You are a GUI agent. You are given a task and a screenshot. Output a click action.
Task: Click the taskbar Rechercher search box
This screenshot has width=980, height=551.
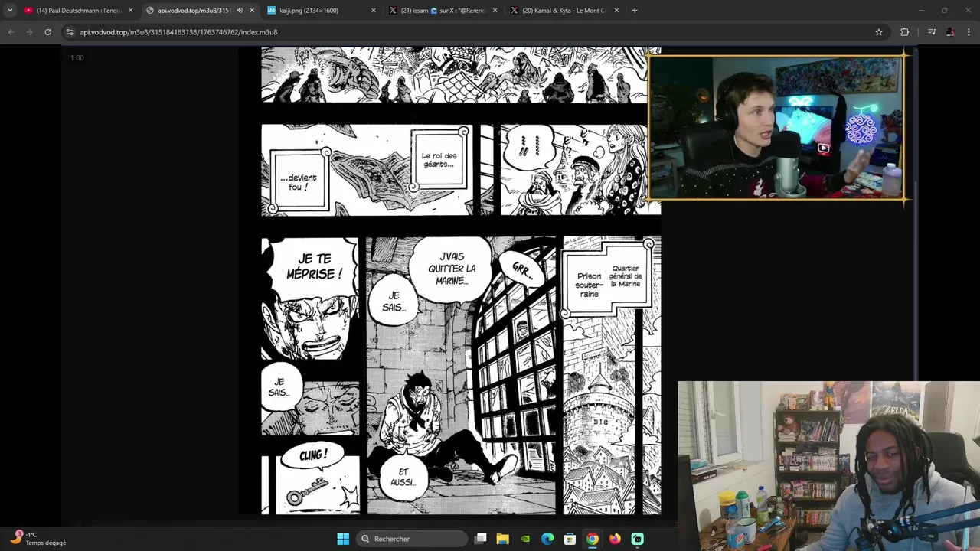pos(413,539)
